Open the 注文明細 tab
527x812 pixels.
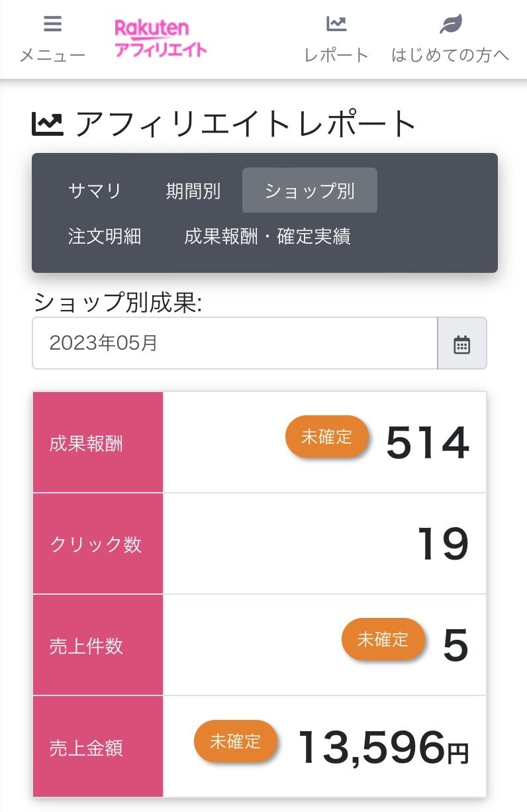click(105, 236)
